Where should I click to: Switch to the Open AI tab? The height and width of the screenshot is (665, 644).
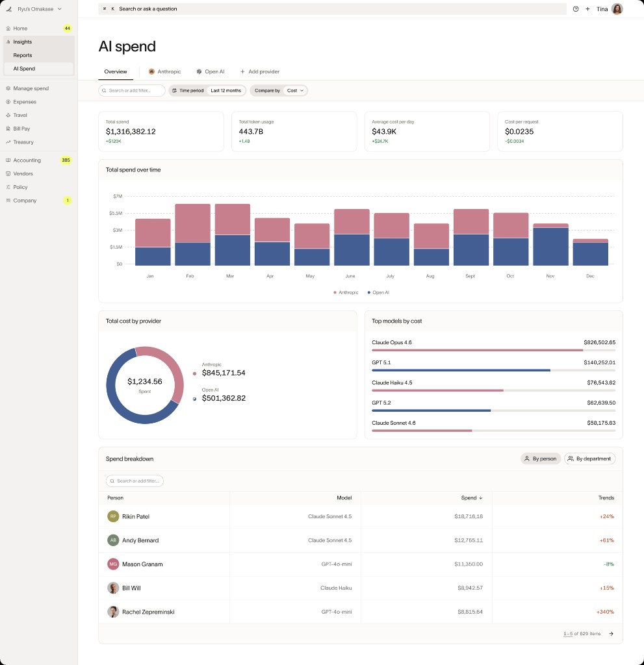pyautogui.click(x=211, y=71)
